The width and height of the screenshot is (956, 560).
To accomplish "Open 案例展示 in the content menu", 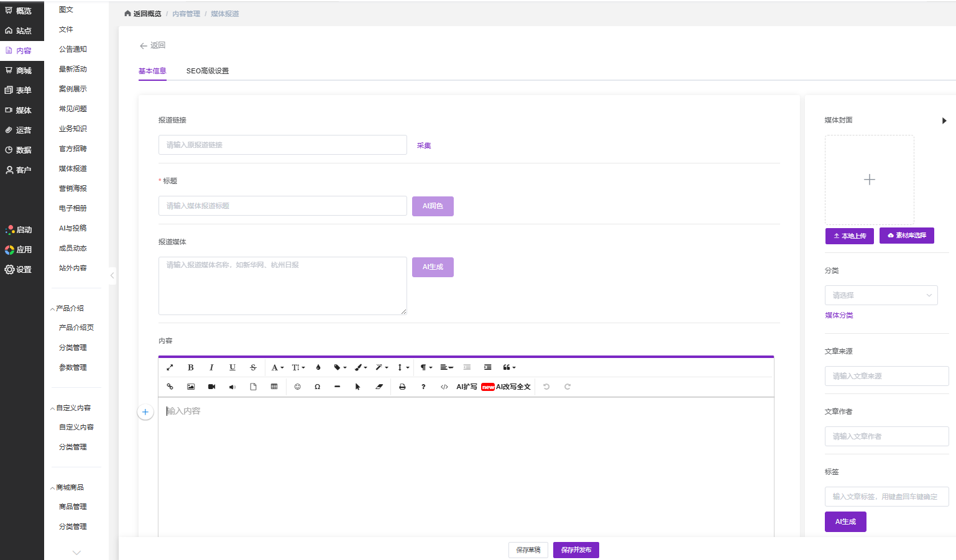I will click(73, 89).
